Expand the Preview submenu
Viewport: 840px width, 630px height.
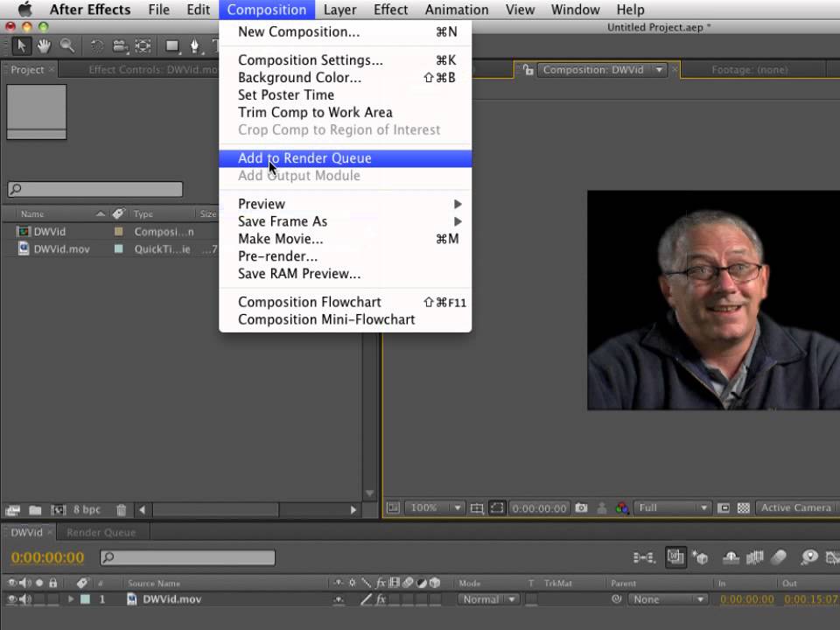(x=345, y=204)
